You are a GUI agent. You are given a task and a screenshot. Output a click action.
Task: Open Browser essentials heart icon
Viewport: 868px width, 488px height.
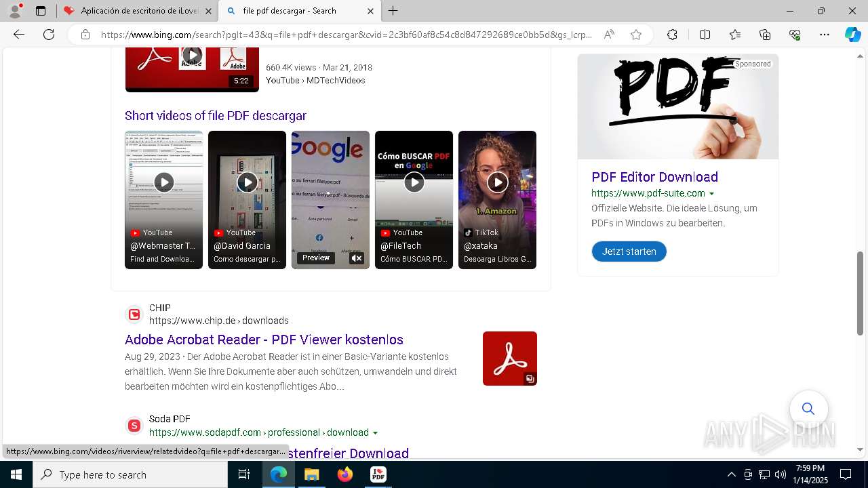795,35
